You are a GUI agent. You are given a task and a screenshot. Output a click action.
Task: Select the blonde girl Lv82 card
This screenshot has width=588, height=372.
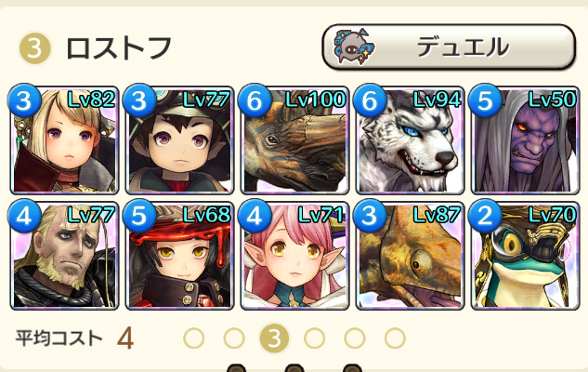[64, 140]
